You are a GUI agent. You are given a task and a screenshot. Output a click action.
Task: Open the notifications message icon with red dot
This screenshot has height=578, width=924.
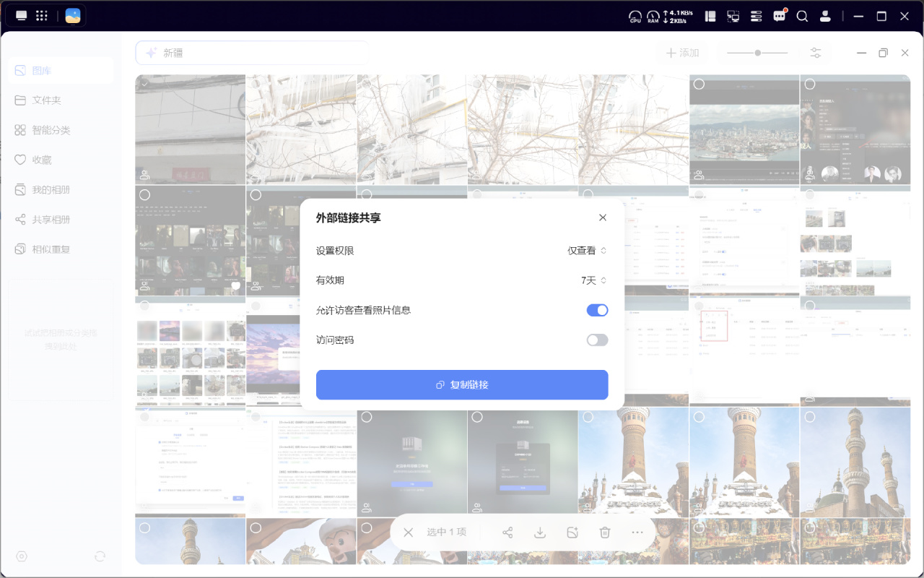pos(780,16)
